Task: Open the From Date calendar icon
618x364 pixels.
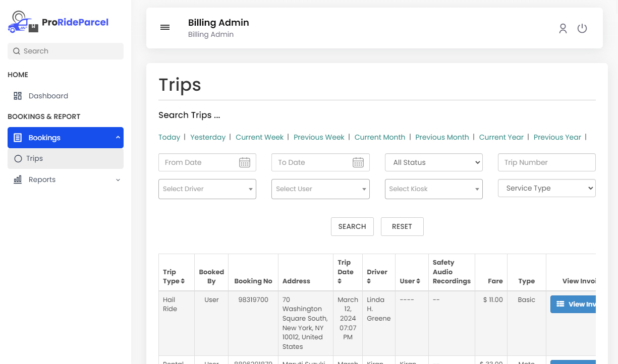Action: (x=245, y=162)
